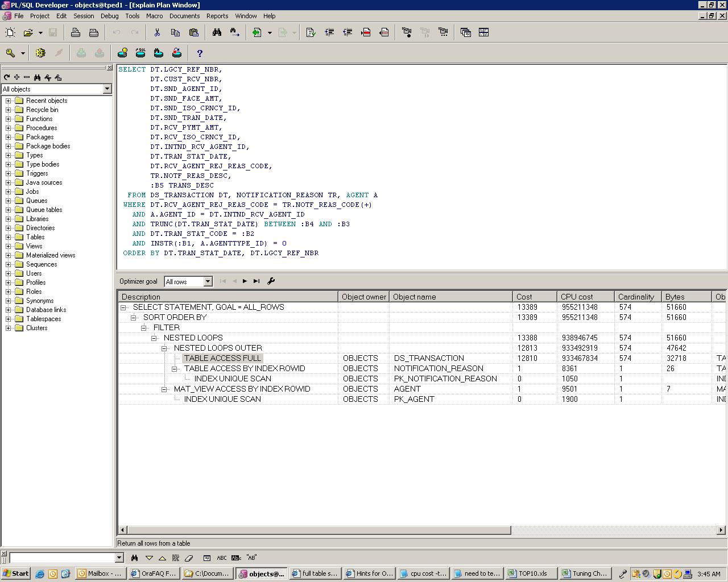Open the Reports menu
This screenshot has height=582, width=728.
(217, 16)
